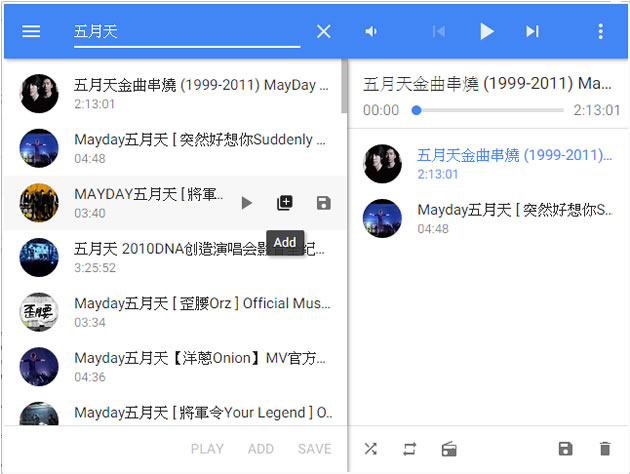Viewport: 630px width, 474px height.
Task: Select search result Mayday五月天【洋蔥Onion】MV官方
Action: point(175,367)
